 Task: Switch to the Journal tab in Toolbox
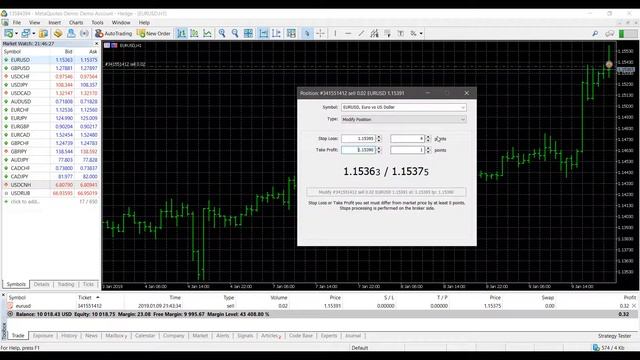[353, 336]
